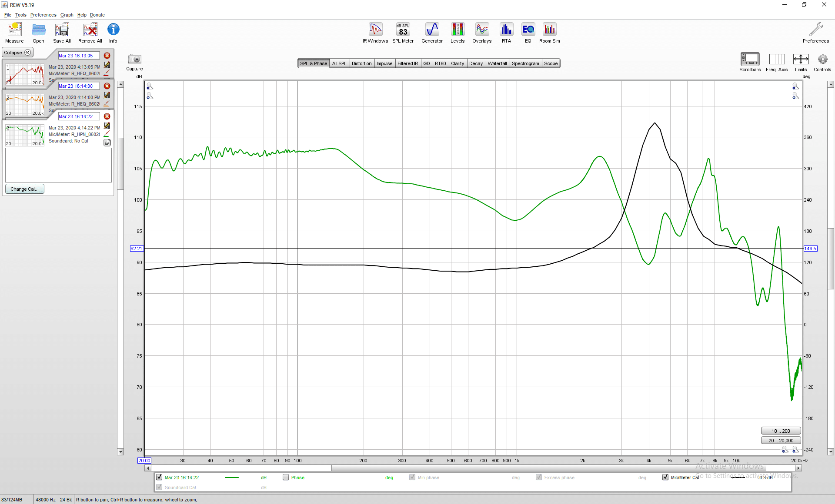Change trace colour of Mar 23 16:14:22 measurement
Screen dimensions: 835x504
click(107, 134)
